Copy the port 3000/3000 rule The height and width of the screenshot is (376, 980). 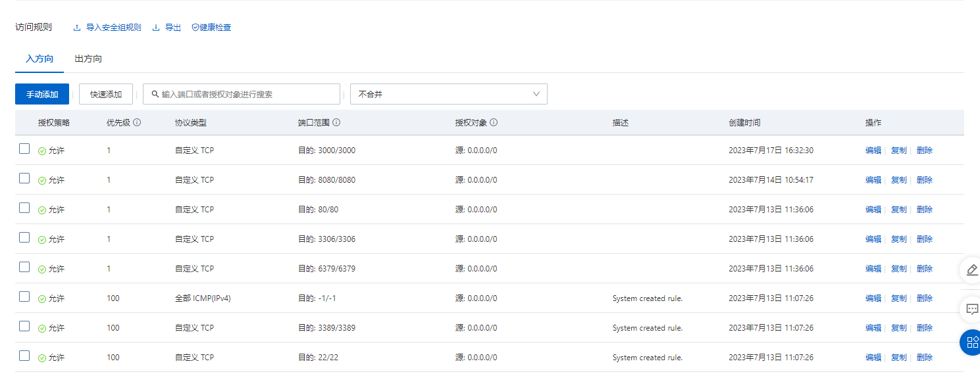(x=899, y=151)
